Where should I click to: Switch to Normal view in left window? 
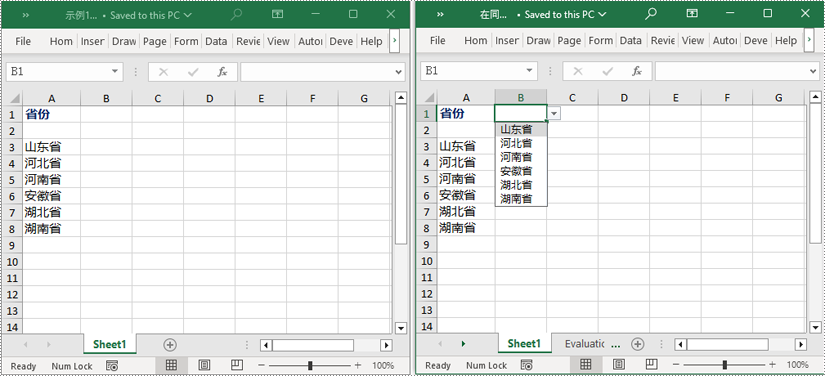coord(171,365)
